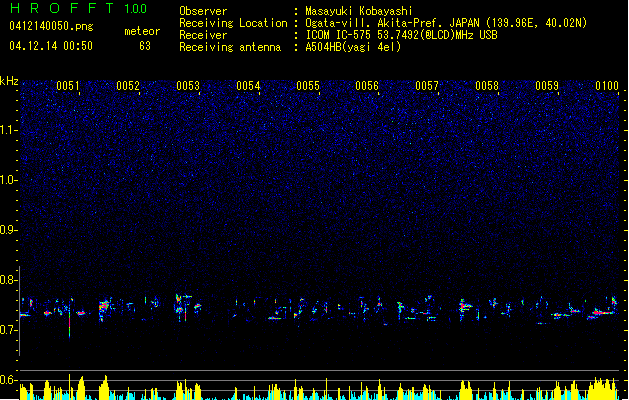Click the meteor count value 63
The height and width of the screenshot is (400, 629).
coord(145,46)
